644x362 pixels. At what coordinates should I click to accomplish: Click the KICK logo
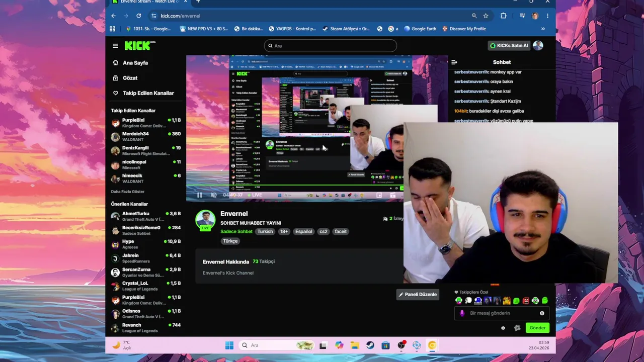point(140,46)
